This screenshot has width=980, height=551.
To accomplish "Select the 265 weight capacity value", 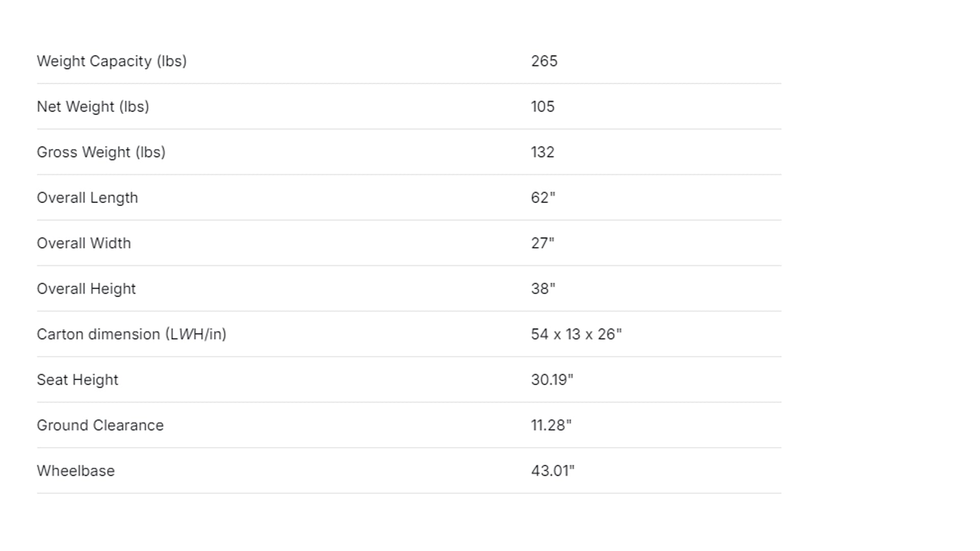I will click(544, 61).
